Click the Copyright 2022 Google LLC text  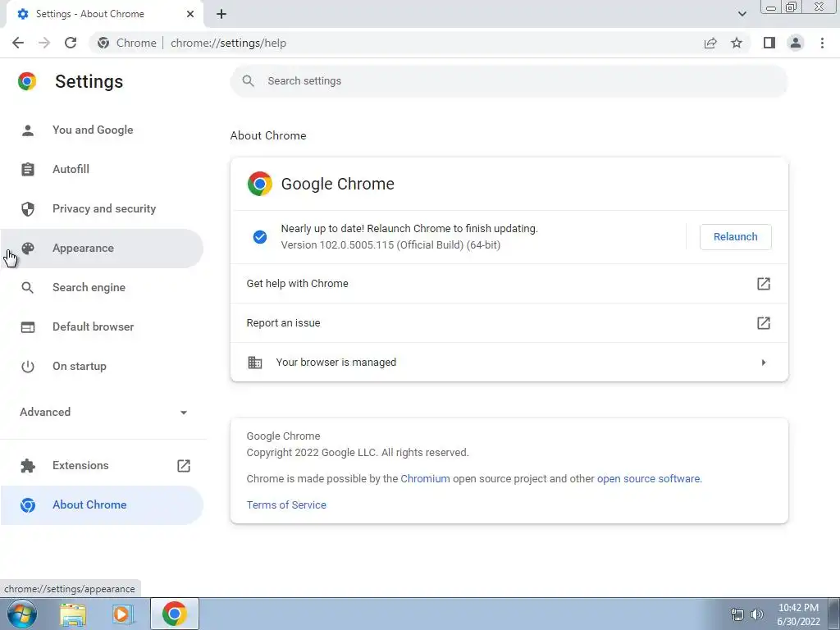point(358,453)
